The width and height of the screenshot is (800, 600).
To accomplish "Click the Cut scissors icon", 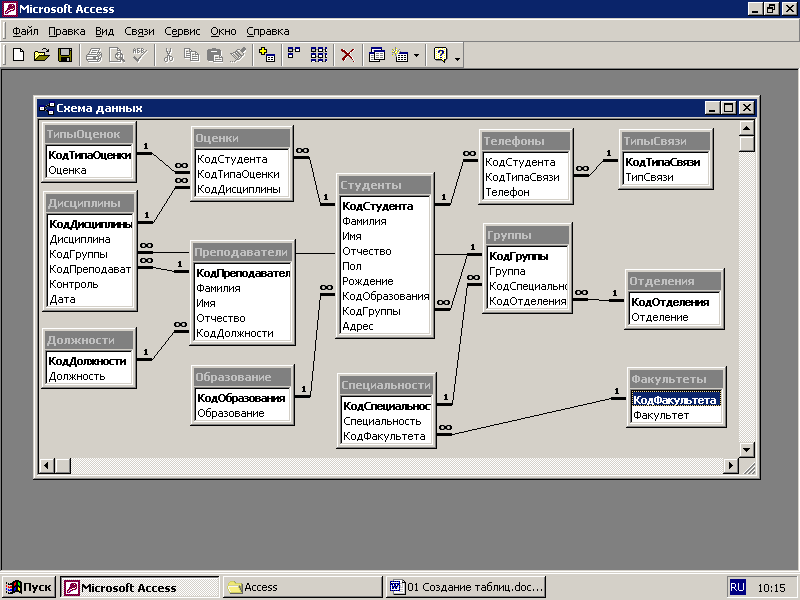I will pyautogui.click(x=168, y=55).
